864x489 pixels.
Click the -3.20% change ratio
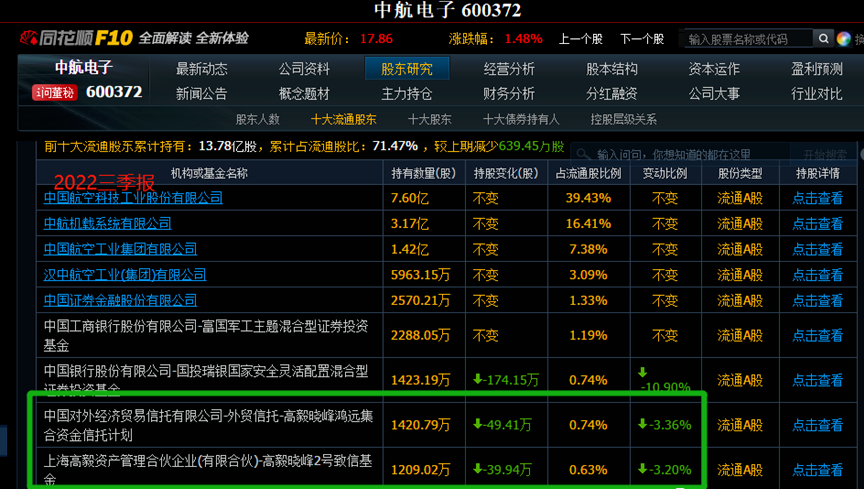(665, 470)
